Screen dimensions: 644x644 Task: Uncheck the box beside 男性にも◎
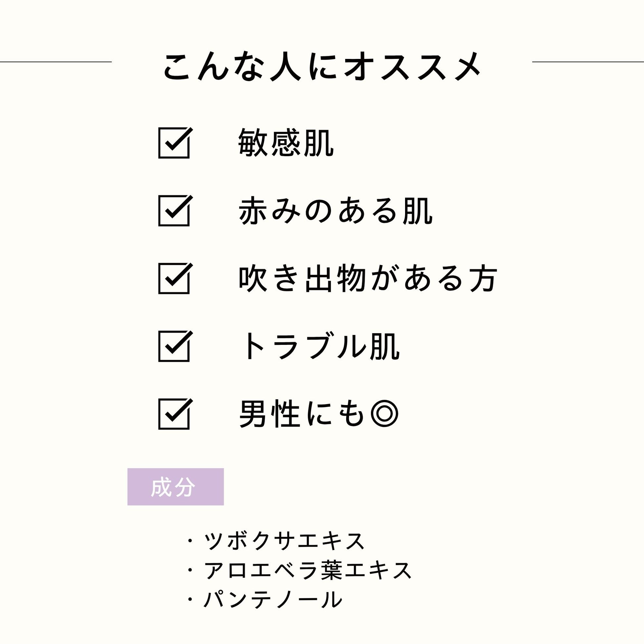pyautogui.click(x=174, y=414)
